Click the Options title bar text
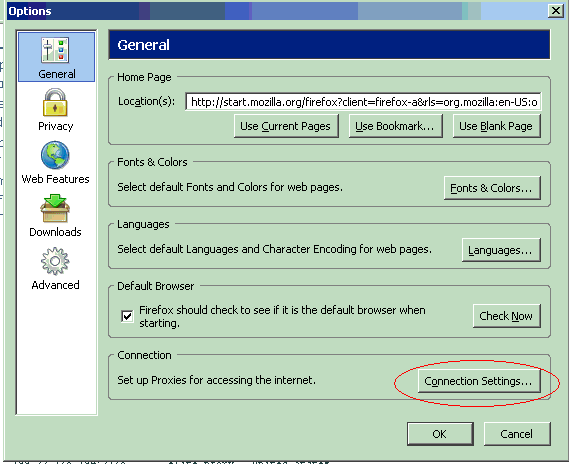The width and height of the screenshot is (569, 464). pyautogui.click(x=30, y=11)
